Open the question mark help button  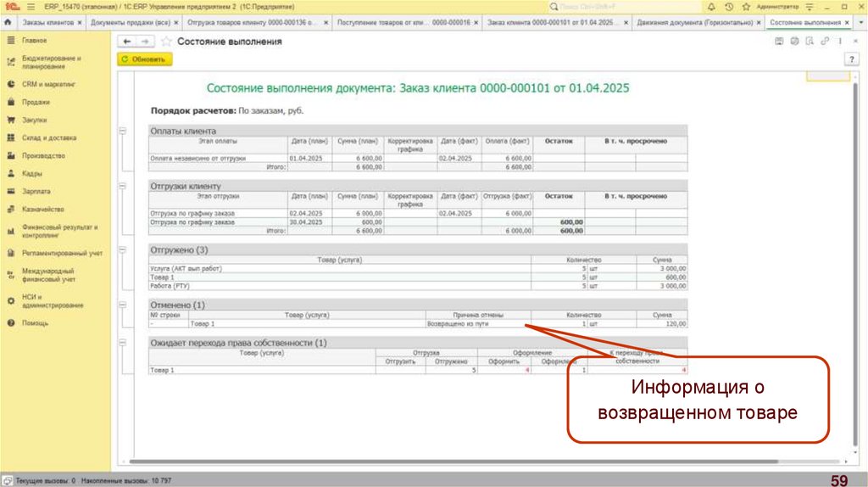click(851, 59)
